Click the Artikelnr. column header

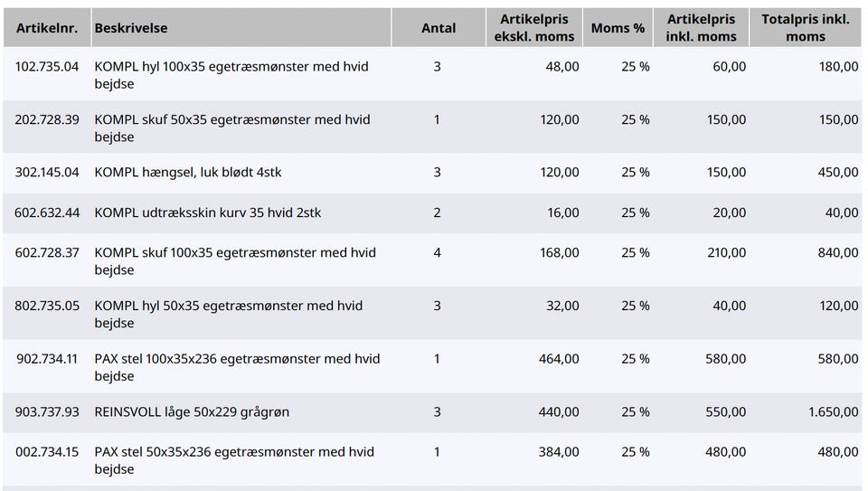coord(46,28)
